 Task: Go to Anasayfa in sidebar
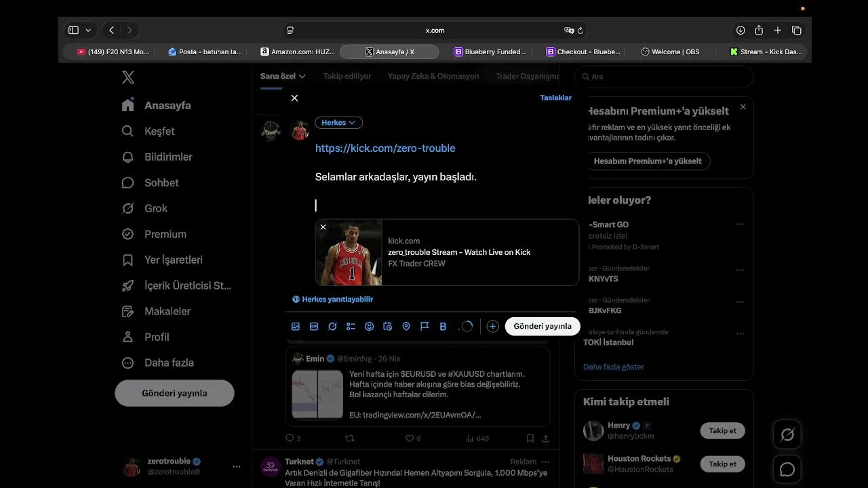(157, 105)
